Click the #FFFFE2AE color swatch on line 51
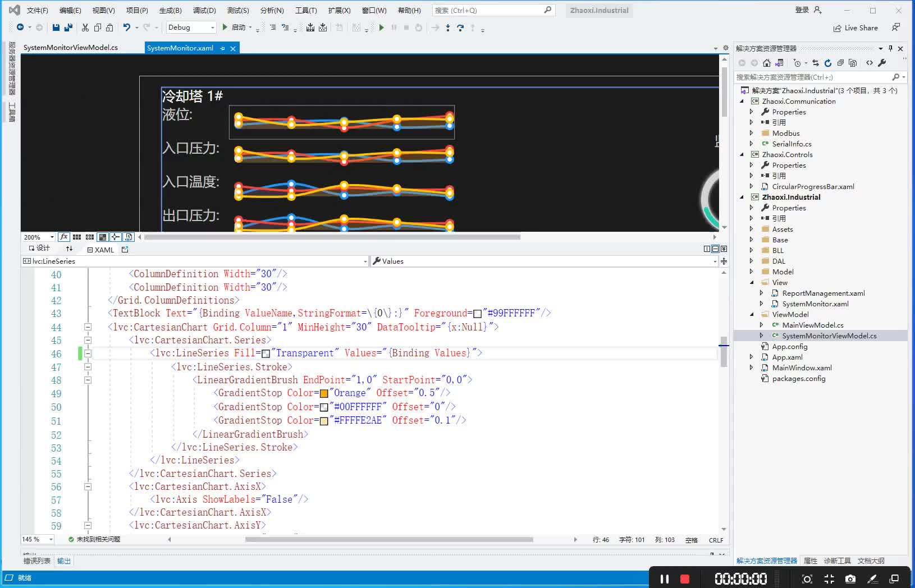The height and width of the screenshot is (588, 915). [x=324, y=421]
